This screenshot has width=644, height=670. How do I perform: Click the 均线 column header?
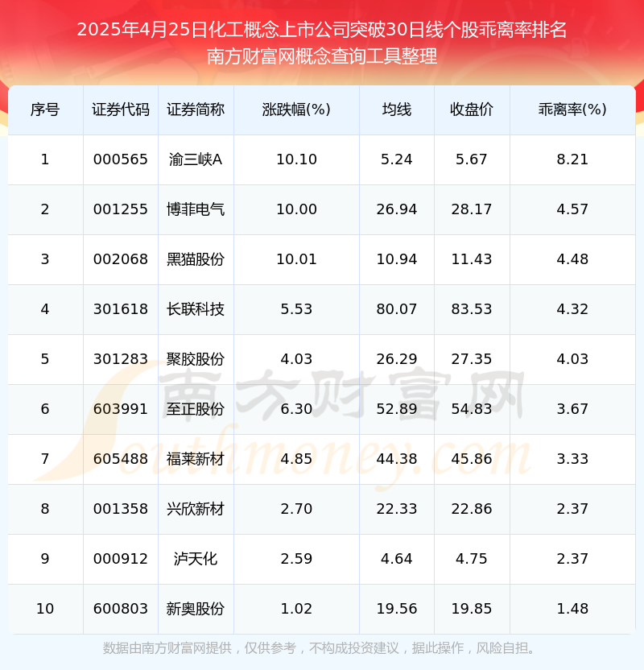click(x=397, y=110)
